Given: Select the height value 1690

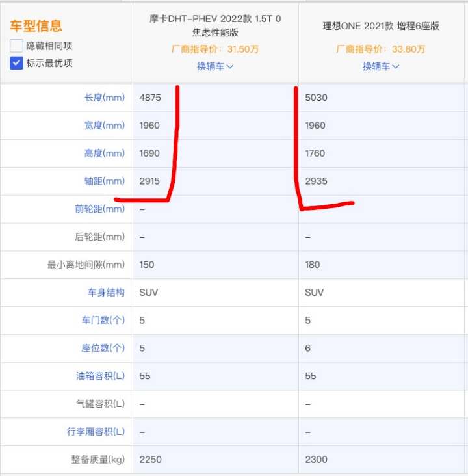Looking at the screenshot, I should pos(149,153).
